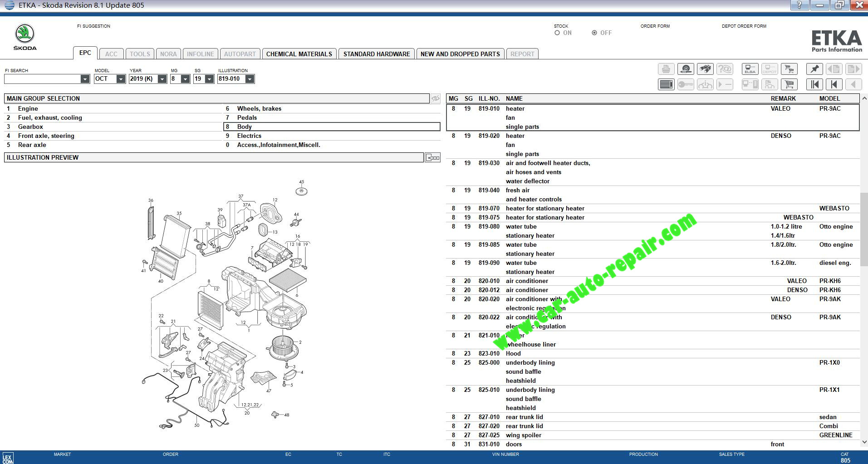The width and height of the screenshot is (868, 464).
Task: Select the 819-020 DENSO heater row
Action: (653, 145)
